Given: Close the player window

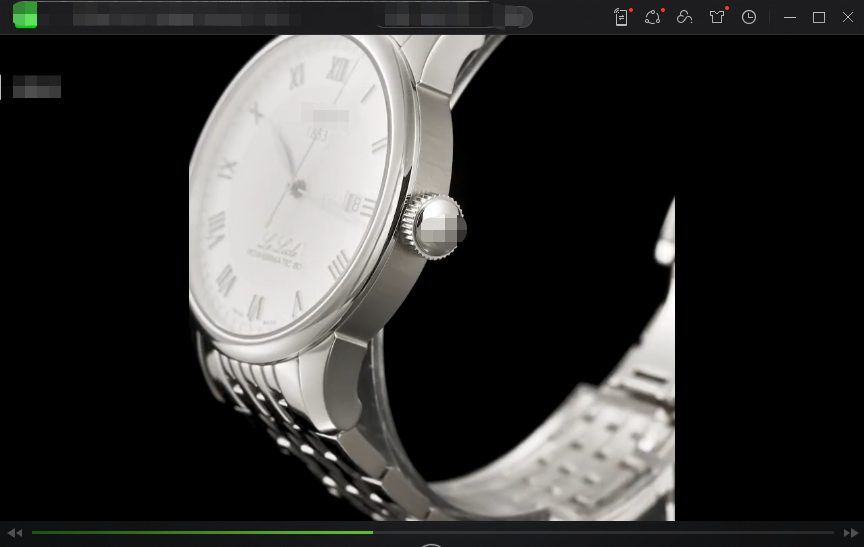Looking at the screenshot, I should tap(848, 17).
